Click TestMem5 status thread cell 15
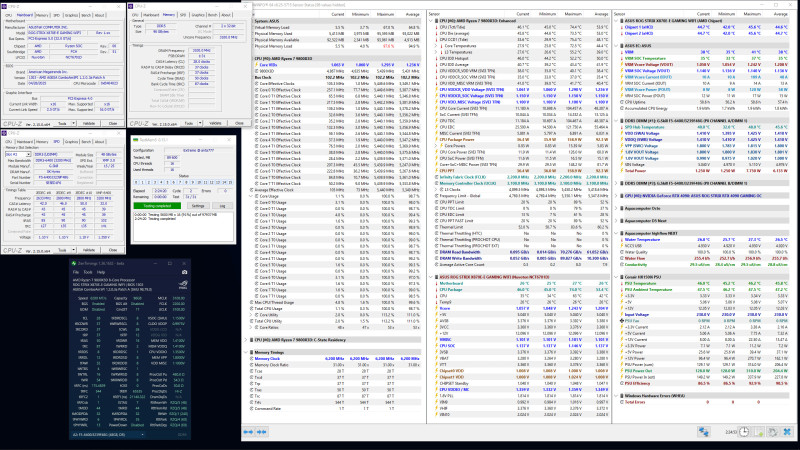The image size is (800, 450). pos(230,182)
